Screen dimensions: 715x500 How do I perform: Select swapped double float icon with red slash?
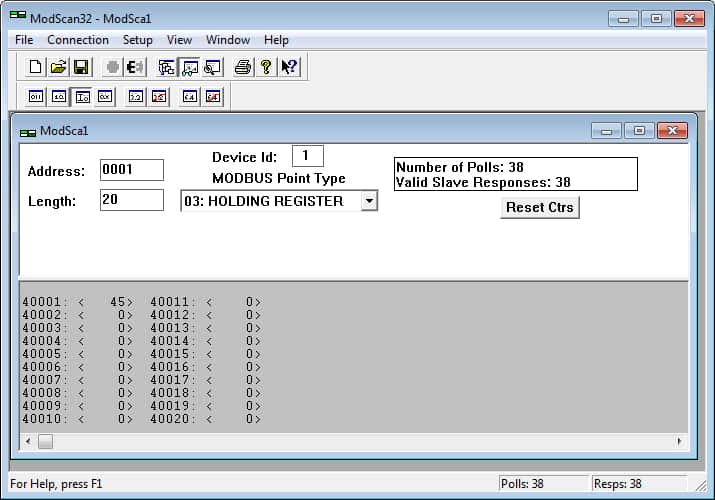coord(213,97)
